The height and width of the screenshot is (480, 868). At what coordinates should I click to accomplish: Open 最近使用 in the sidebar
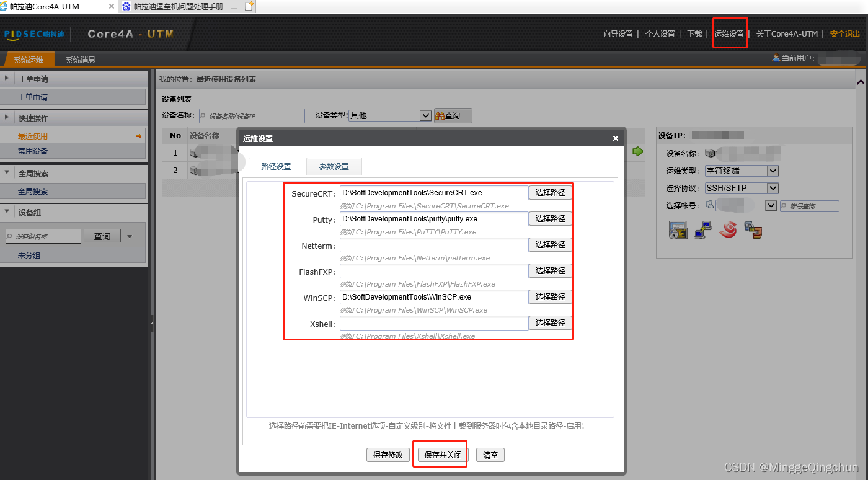coord(33,136)
